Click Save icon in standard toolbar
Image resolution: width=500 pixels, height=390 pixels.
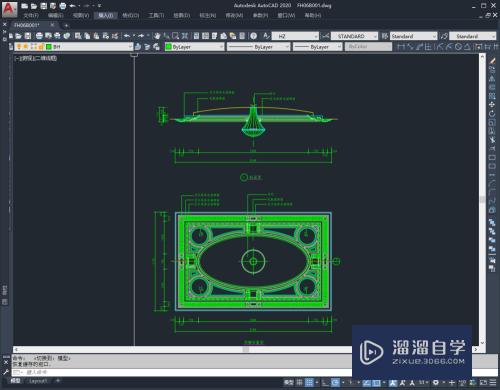pos(28,36)
